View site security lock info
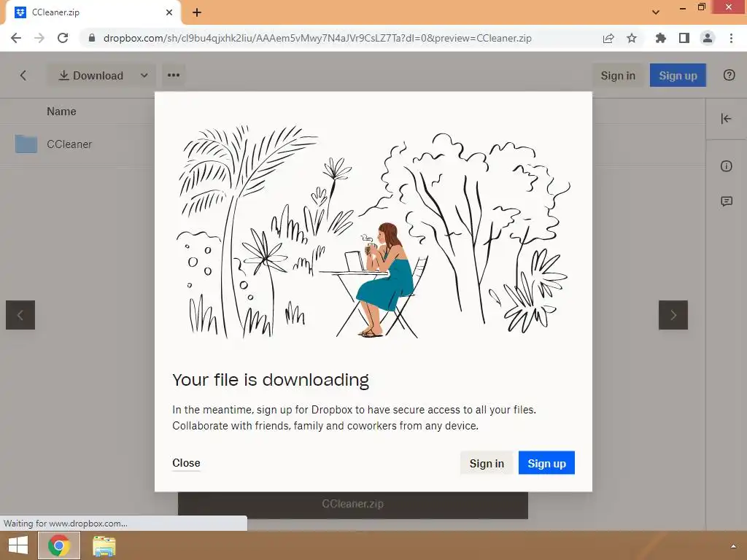The image size is (747, 560). pyautogui.click(x=92, y=38)
